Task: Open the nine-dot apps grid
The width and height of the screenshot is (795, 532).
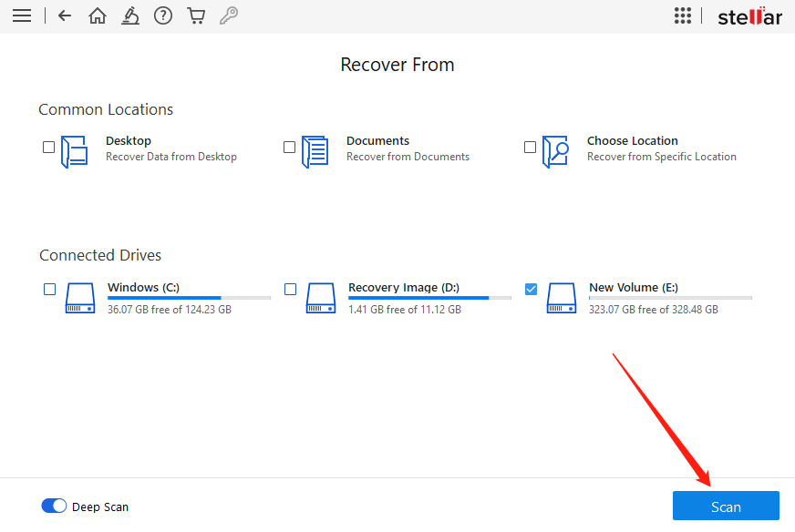Action: click(682, 15)
